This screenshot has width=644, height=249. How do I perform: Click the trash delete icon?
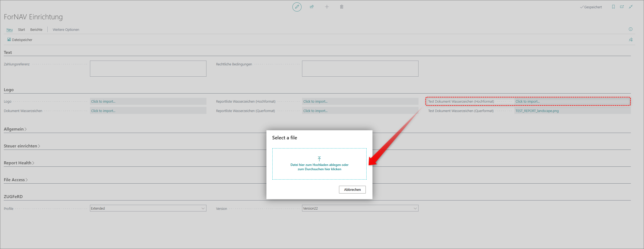(342, 7)
